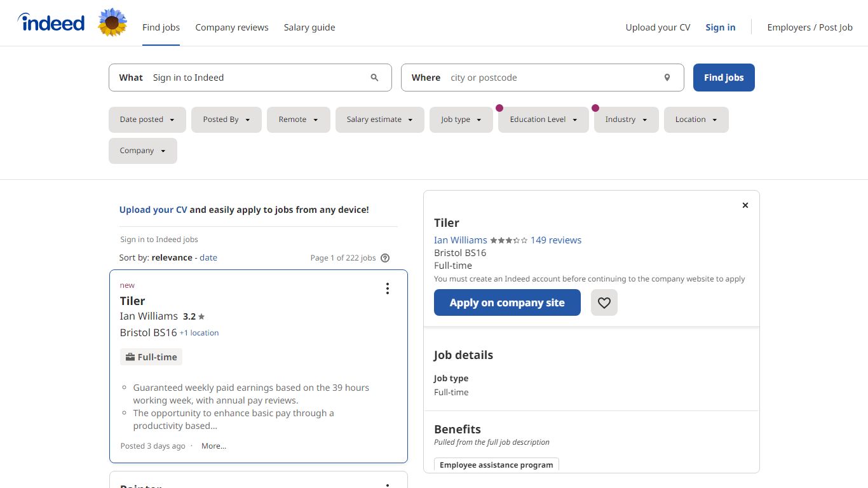Click the Find jobs search button

tap(724, 78)
